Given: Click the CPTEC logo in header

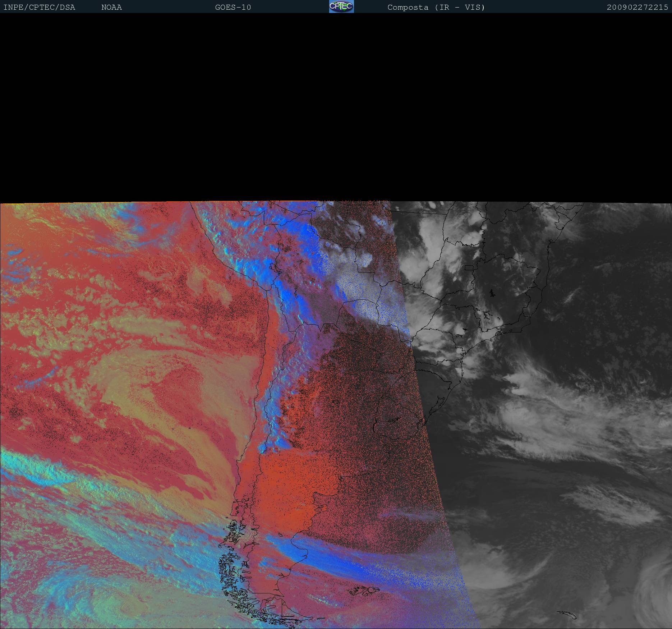Looking at the screenshot, I should coord(341,6).
